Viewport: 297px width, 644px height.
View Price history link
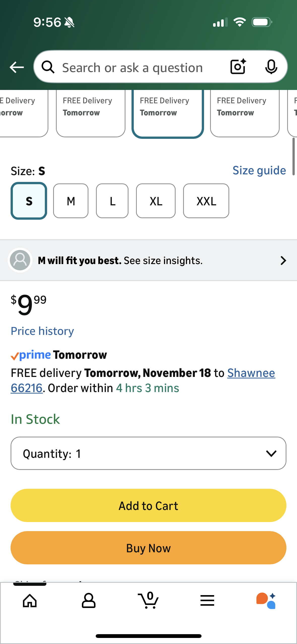click(x=42, y=331)
